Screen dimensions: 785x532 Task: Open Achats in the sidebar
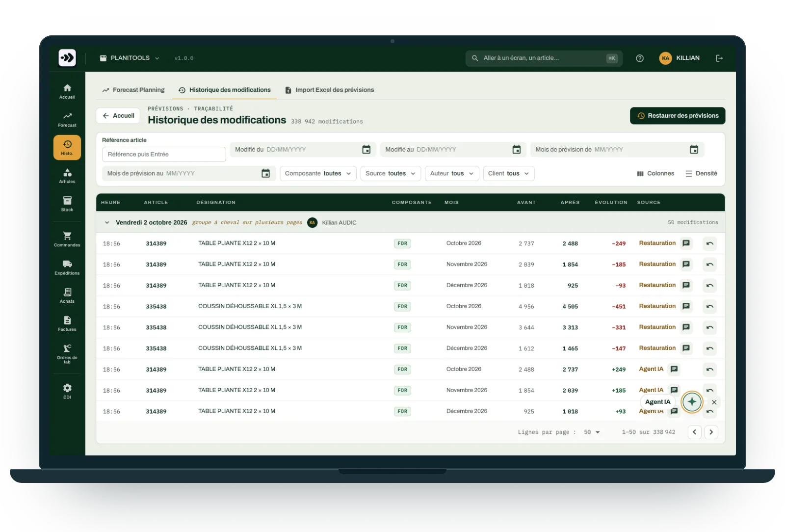[67, 295]
